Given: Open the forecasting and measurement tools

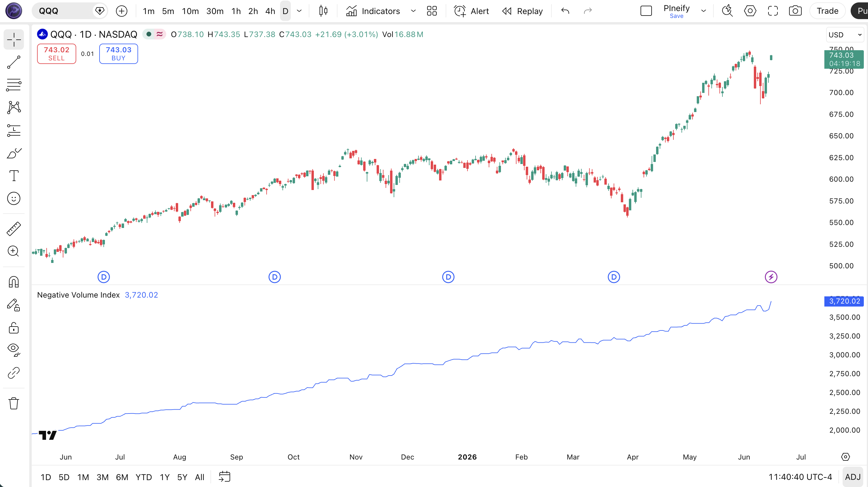Looking at the screenshot, I should [x=14, y=130].
